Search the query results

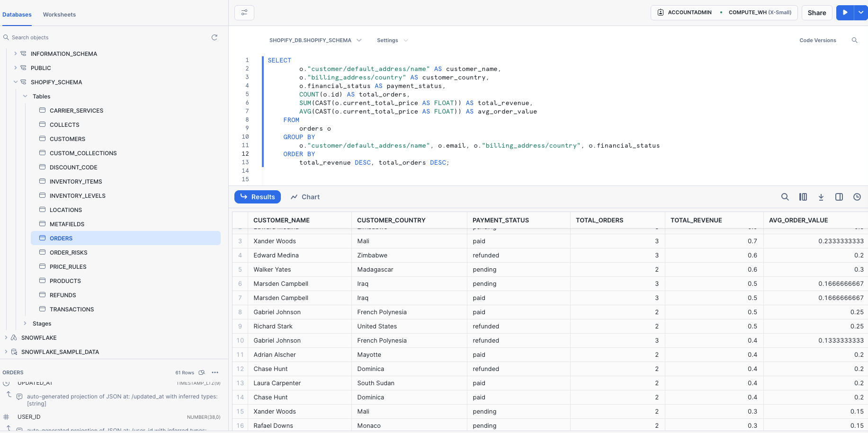(x=785, y=197)
